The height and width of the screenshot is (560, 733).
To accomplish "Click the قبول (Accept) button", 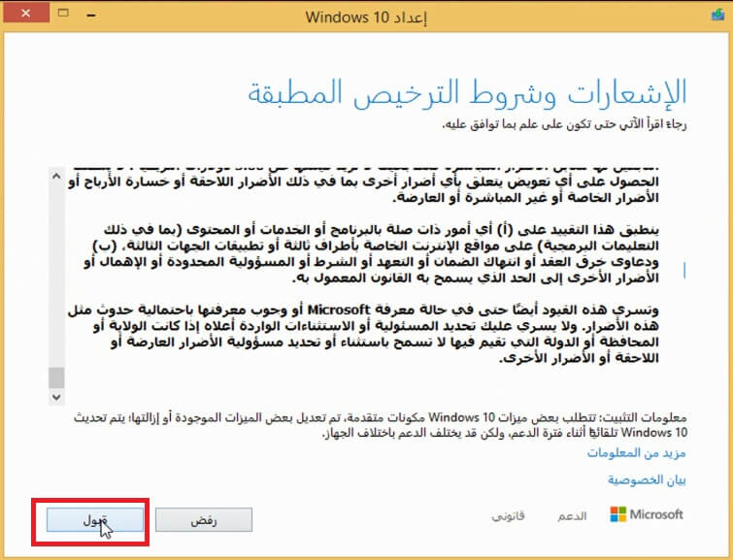I will (95, 520).
